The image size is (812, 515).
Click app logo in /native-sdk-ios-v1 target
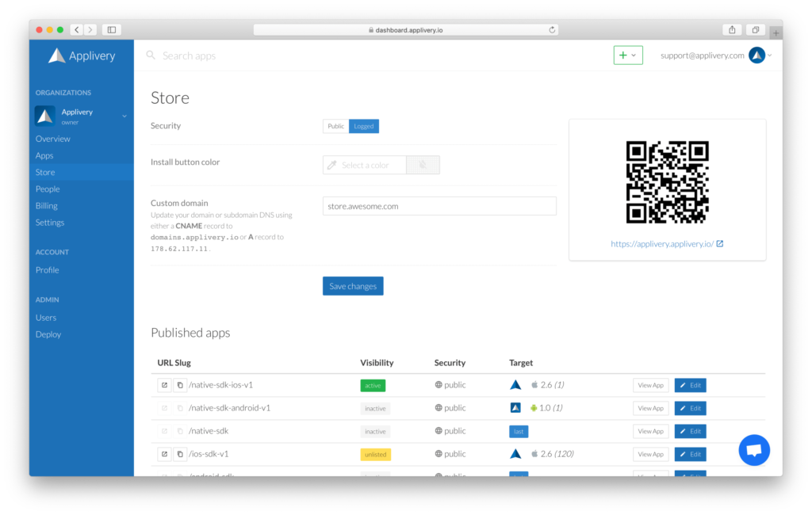click(515, 384)
